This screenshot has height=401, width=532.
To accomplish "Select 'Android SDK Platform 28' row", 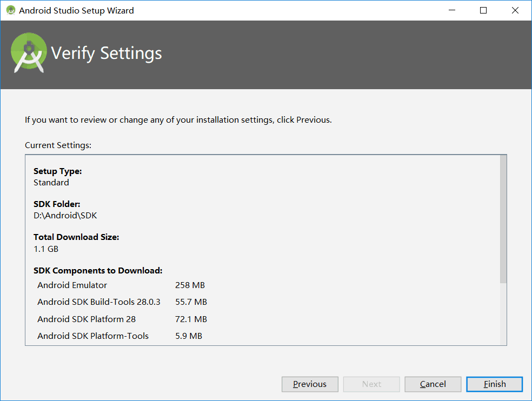I will pos(122,319).
